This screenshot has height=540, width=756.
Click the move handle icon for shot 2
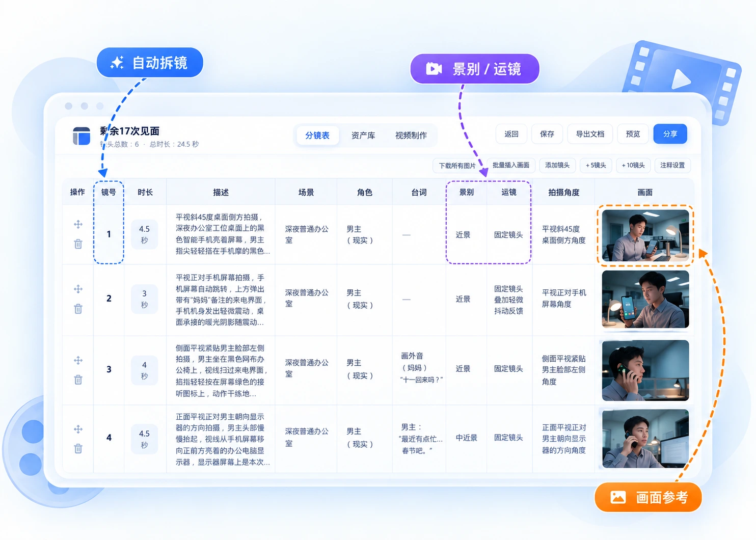[x=78, y=289]
